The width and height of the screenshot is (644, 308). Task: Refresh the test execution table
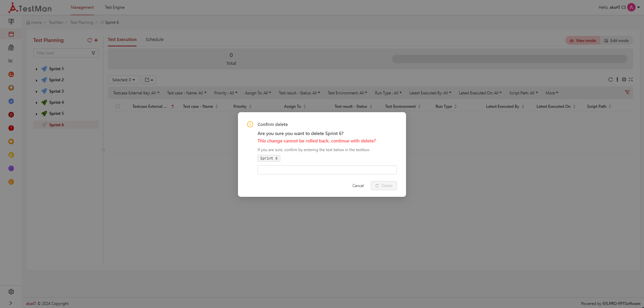pos(610,80)
